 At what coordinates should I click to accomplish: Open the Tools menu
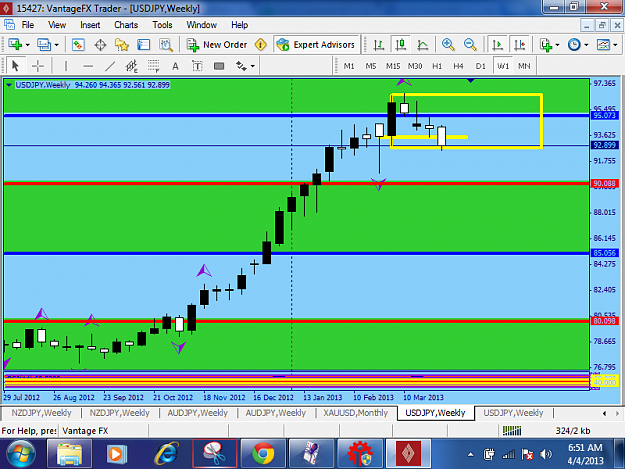162,25
